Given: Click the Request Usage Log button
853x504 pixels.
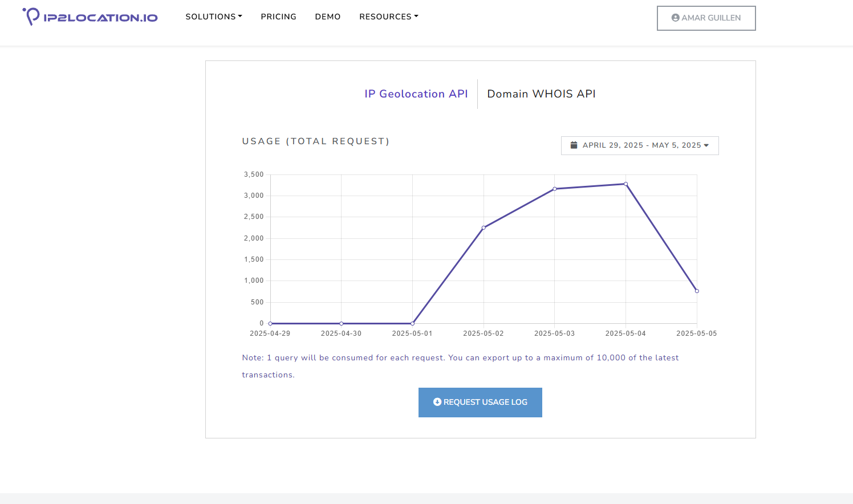Looking at the screenshot, I should coord(480,403).
